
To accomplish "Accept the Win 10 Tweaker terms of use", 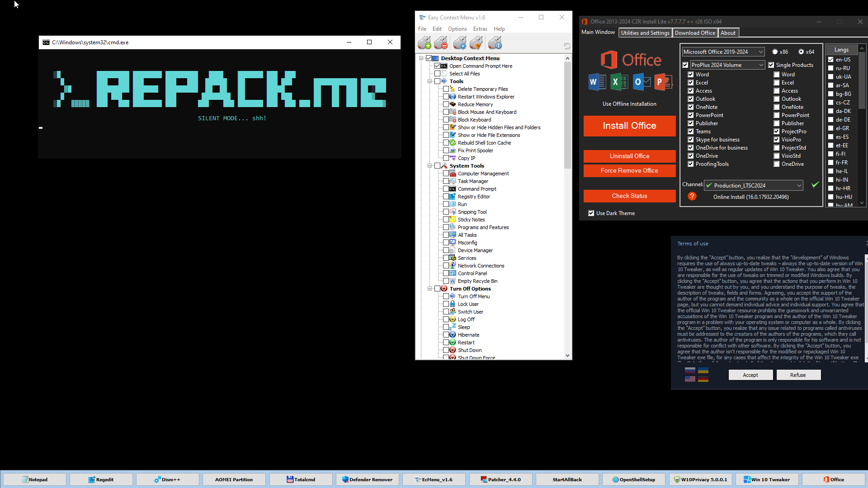I will coord(750,375).
